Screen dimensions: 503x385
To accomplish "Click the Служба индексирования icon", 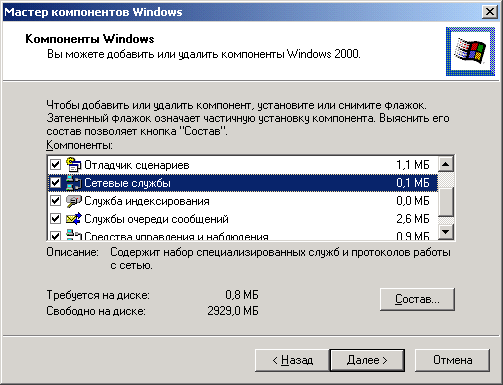I will point(74,201).
